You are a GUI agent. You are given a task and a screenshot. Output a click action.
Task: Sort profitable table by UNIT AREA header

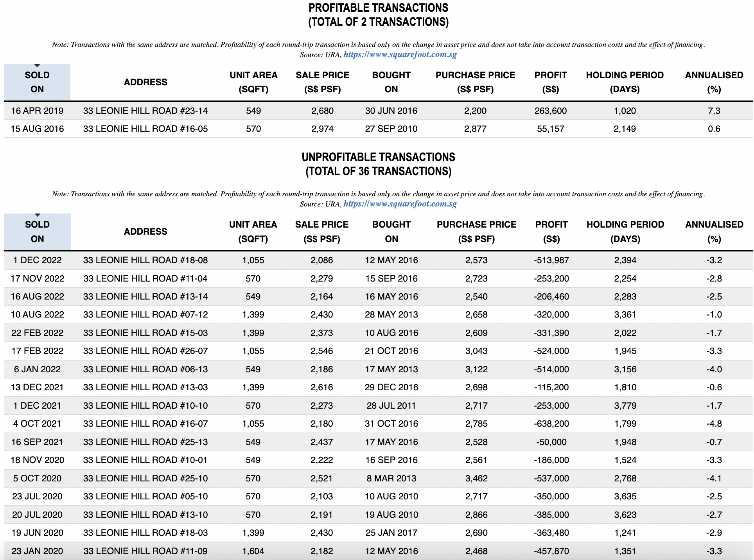click(253, 82)
